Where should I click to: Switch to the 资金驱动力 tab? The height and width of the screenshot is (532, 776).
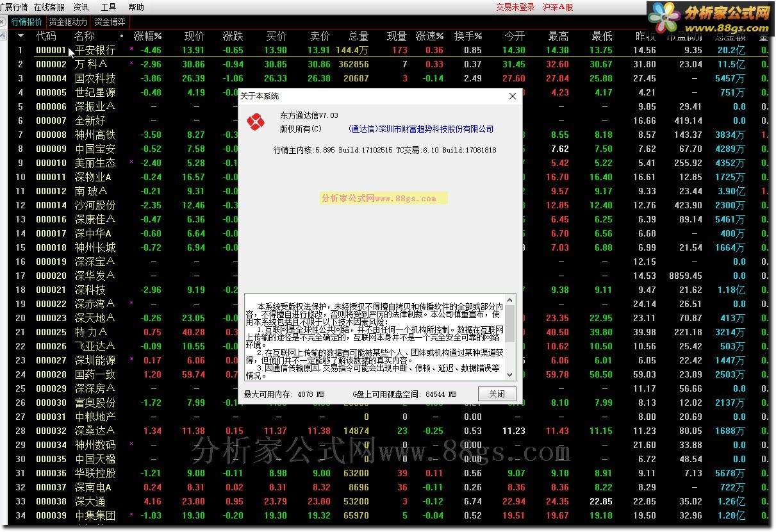click(x=68, y=22)
